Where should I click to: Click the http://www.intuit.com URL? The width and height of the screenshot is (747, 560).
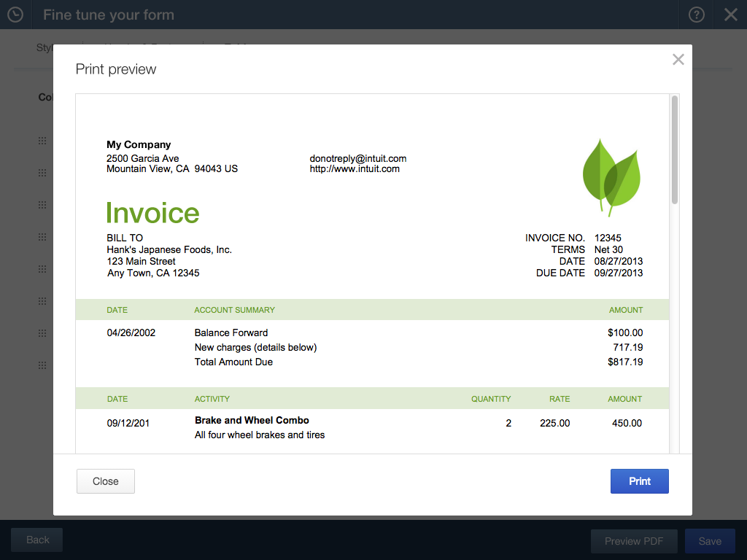point(355,169)
